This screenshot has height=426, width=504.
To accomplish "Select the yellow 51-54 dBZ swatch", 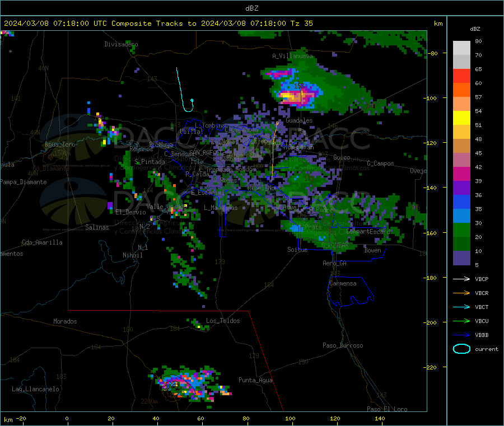I will click(x=461, y=118).
